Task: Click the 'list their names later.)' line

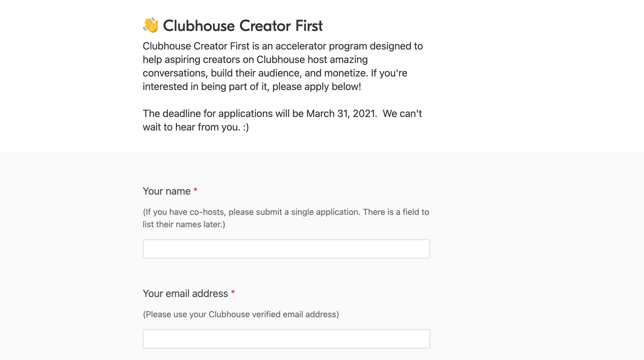Action: click(184, 224)
